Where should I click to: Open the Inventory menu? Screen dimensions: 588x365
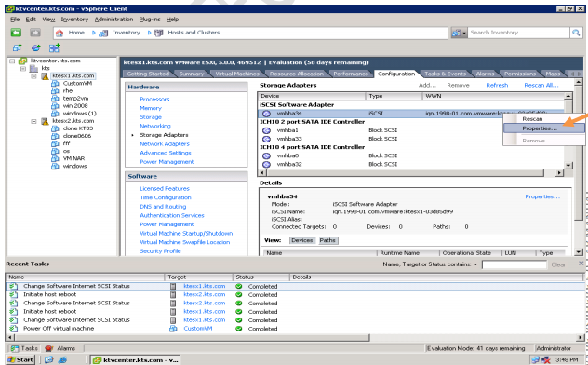pos(74,20)
